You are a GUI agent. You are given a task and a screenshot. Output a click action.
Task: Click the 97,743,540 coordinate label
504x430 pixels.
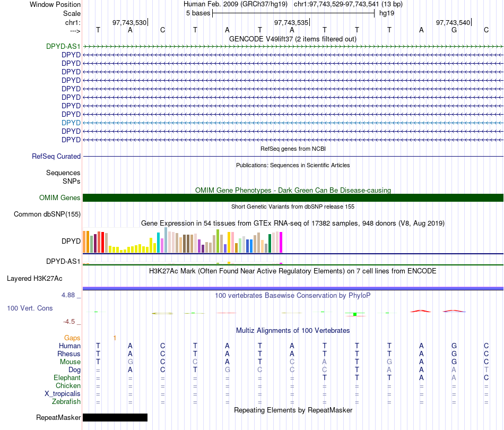click(x=453, y=22)
